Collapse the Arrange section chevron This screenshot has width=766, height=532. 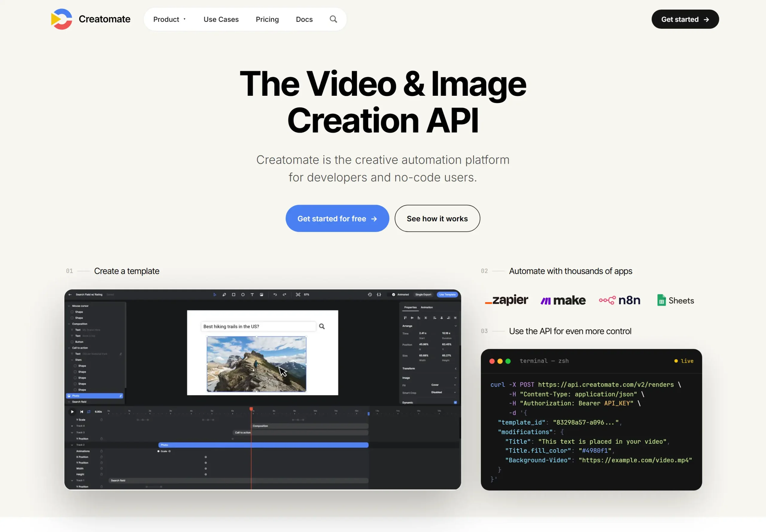click(x=455, y=326)
